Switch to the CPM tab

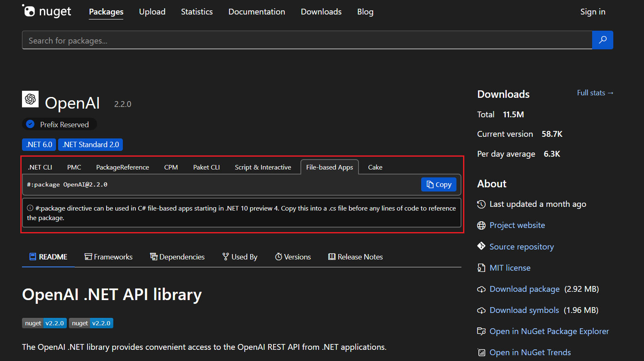coord(171,167)
